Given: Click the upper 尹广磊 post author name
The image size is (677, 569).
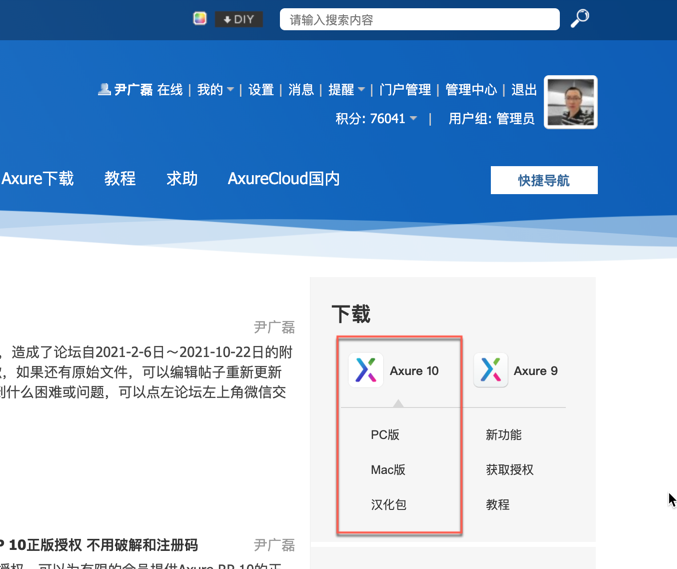Looking at the screenshot, I should pyautogui.click(x=274, y=327).
